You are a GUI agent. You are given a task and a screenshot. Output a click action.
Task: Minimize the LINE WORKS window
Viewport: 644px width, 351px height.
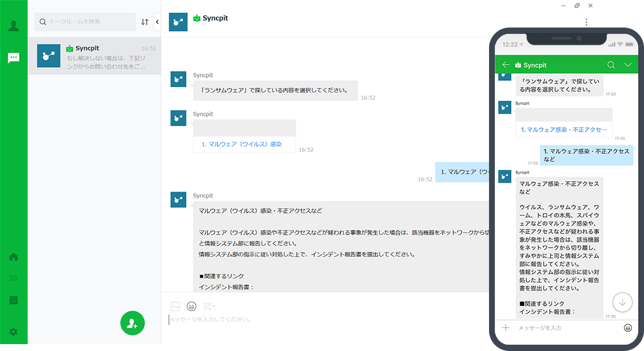tap(564, 6)
